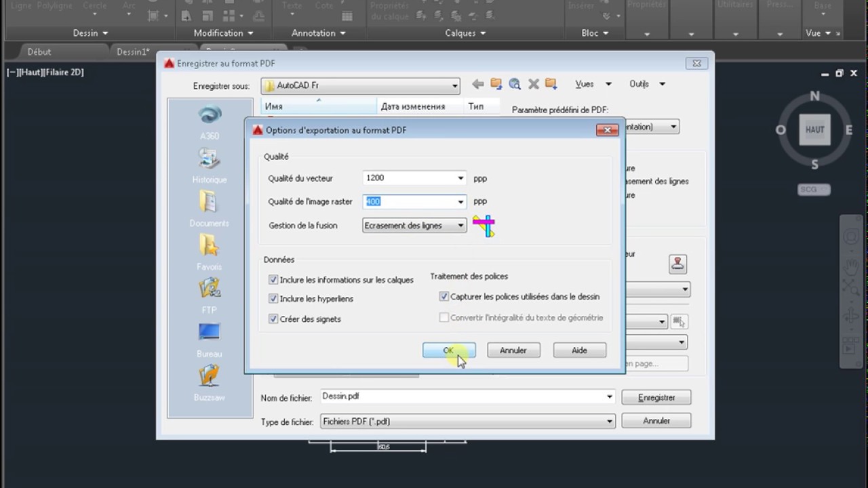Create a new folder with the folder-plus icon
The width and height of the screenshot is (868, 488).
click(551, 84)
